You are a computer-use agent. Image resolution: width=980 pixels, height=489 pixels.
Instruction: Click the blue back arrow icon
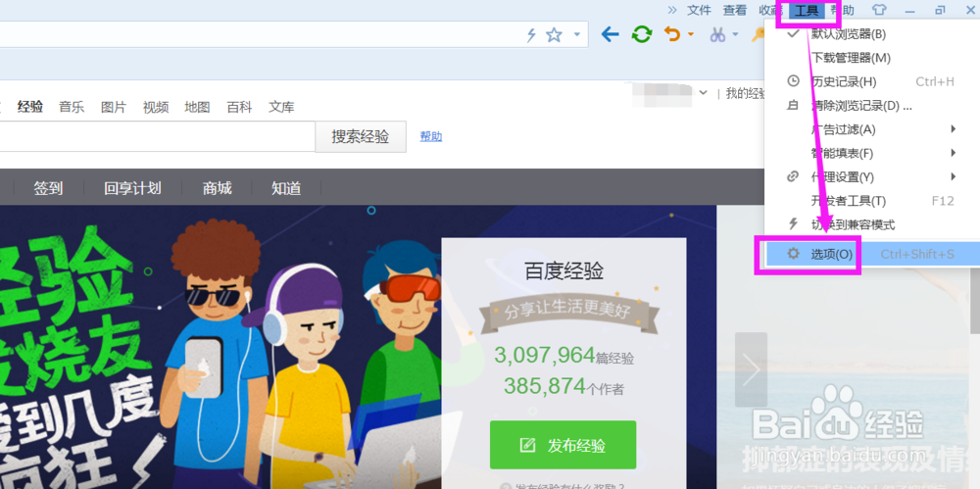pyautogui.click(x=610, y=34)
